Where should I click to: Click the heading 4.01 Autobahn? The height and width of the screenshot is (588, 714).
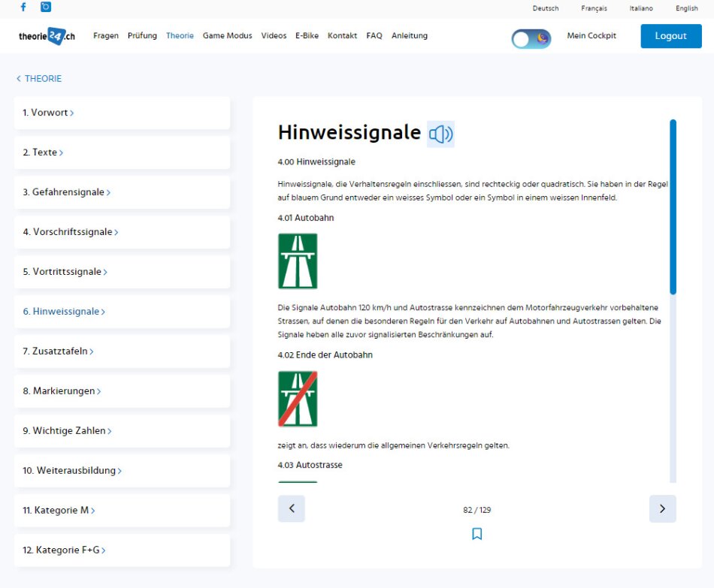(306, 218)
